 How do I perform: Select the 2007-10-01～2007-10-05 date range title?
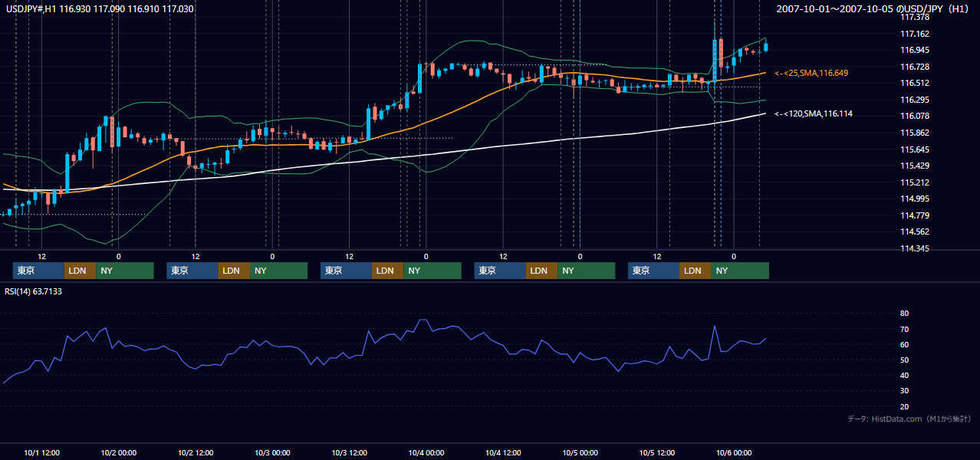[873, 9]
